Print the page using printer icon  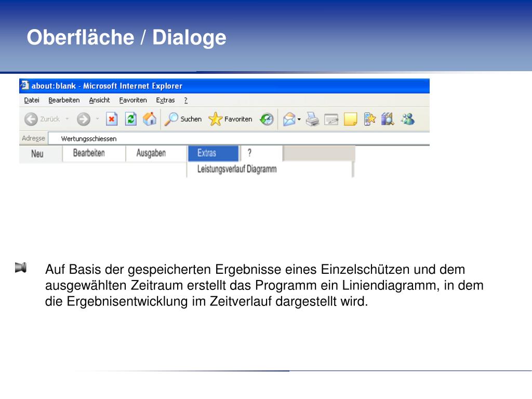click(x=312, y=119)
